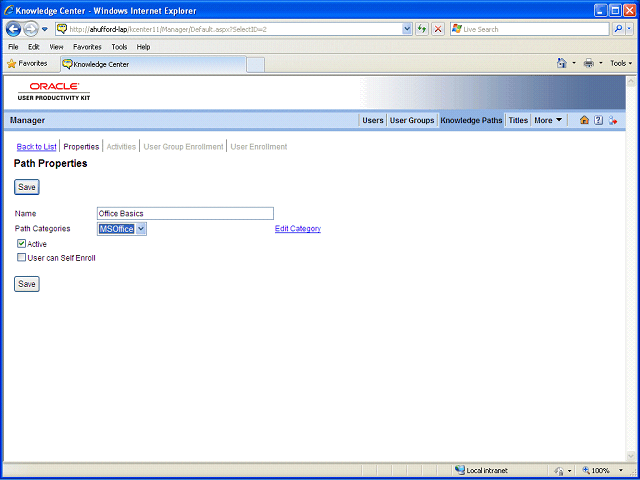This screenshot has width=640, height=480.
Task: Click the Manager home house icon
Action: click(x=584, y=120)
